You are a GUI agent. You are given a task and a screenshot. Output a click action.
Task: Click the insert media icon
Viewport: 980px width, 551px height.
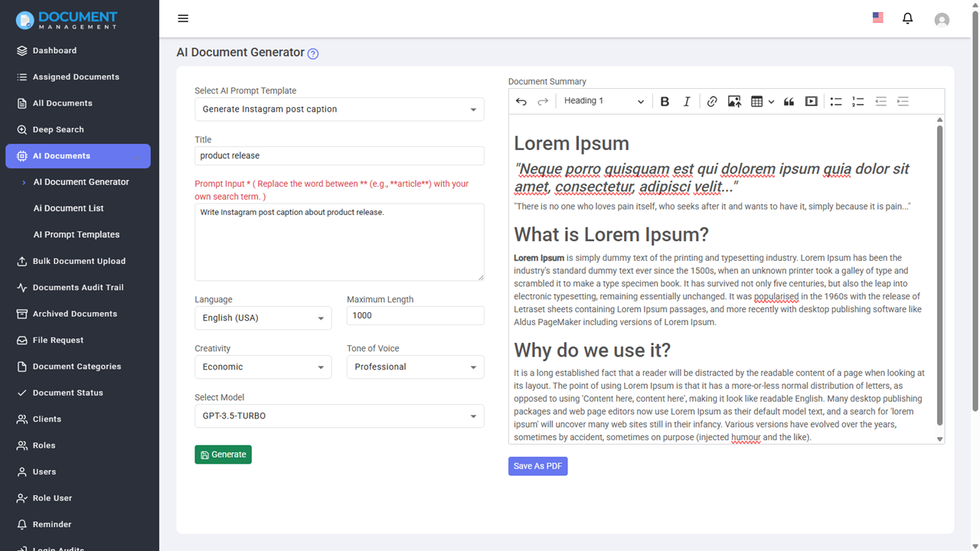click(812, 102)
